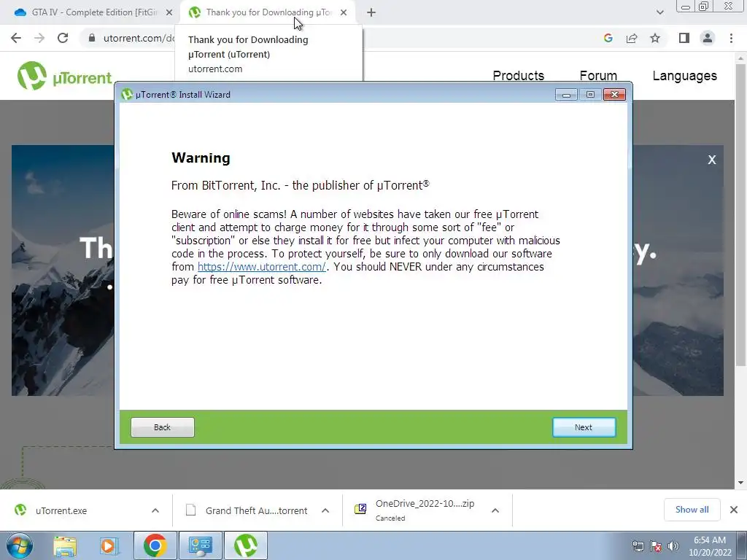Open the Action Center flag icon
Image resolution: width=747 pixels, height=560 pixels.
coord(656,546)
